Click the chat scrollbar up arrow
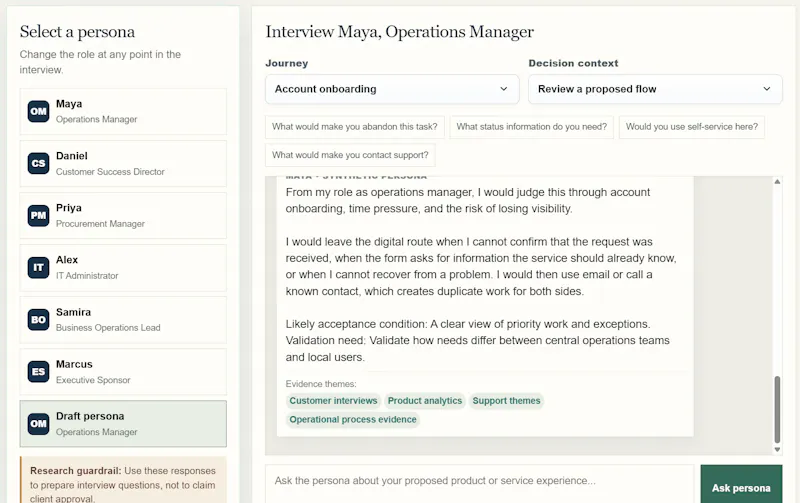Image resolution: width=800 pixels, height=503 pixels. [777, 182]
